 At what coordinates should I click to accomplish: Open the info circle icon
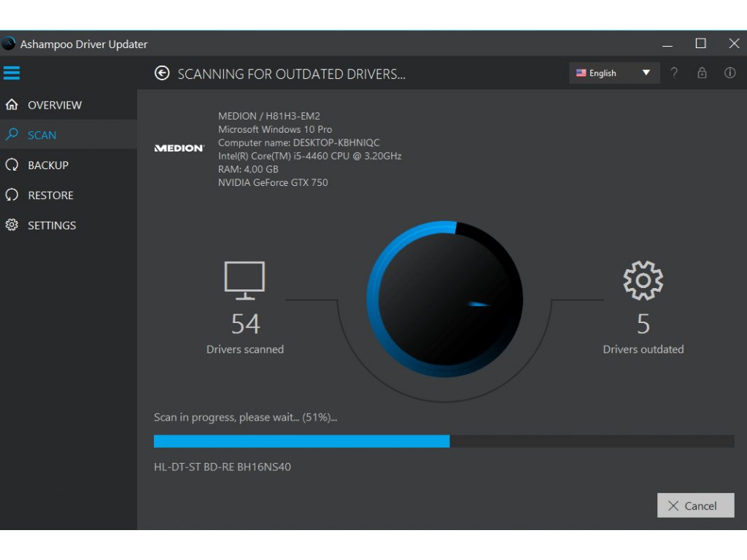coord(729,73)
